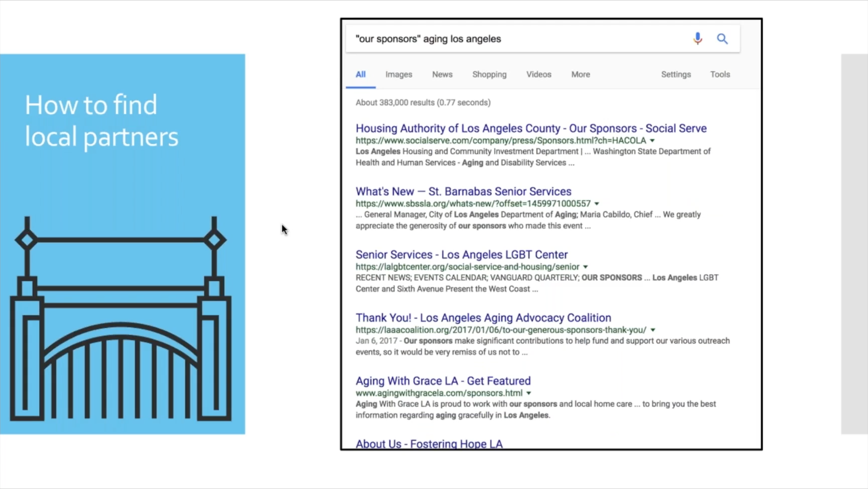
Task: Expand the dropdown arrow next to the lalgbtcenter.org URL
Action: pyautogui.click(x=586, y=267)
